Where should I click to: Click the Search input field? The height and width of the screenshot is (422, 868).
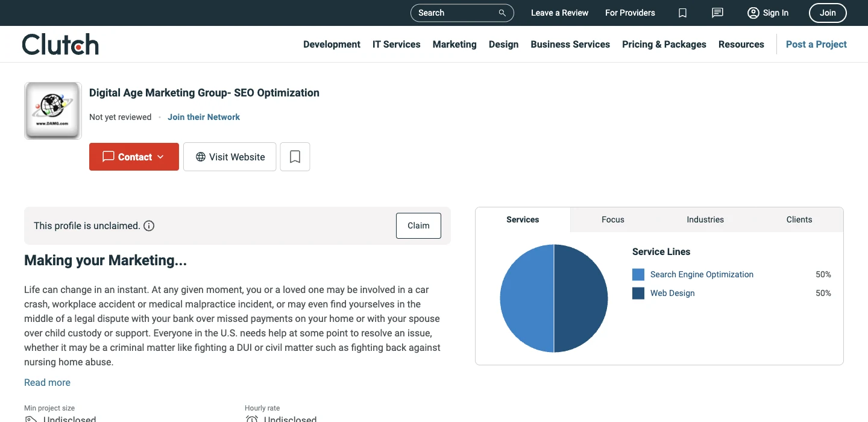click(462, 13)
